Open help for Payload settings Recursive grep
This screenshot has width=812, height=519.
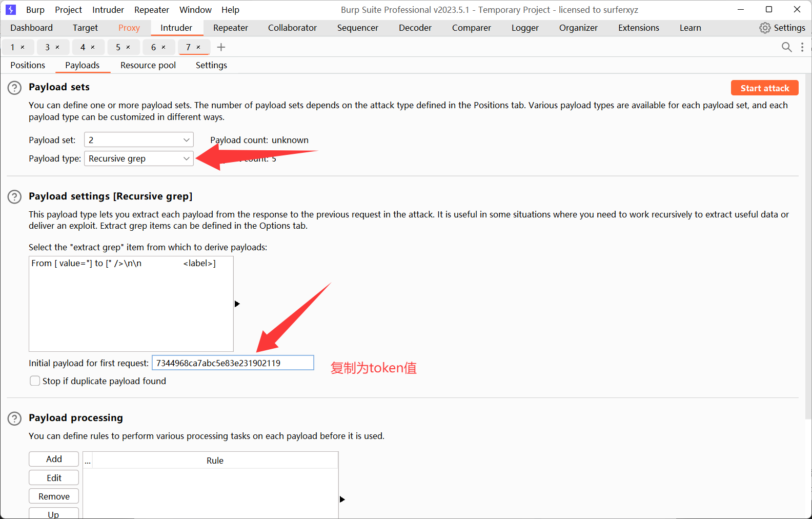tap(14, 197)
